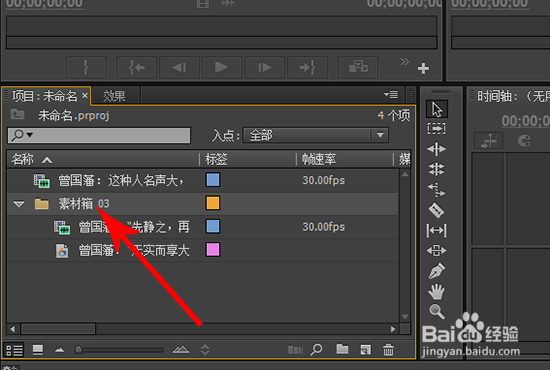Close the 项目: 未命名 panel tab
550x370 pixels.
(85, 95)
